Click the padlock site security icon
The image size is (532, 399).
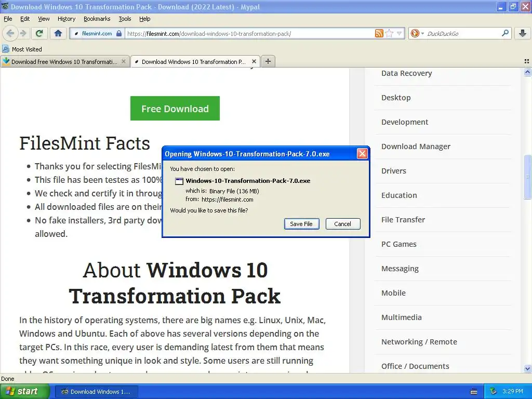[x=119, y=34]
